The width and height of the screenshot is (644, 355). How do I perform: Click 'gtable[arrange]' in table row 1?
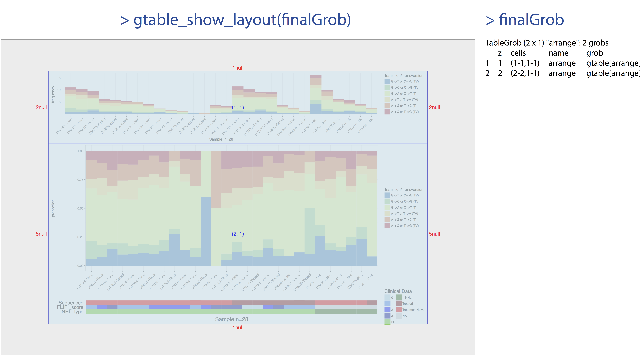(613, 63)
